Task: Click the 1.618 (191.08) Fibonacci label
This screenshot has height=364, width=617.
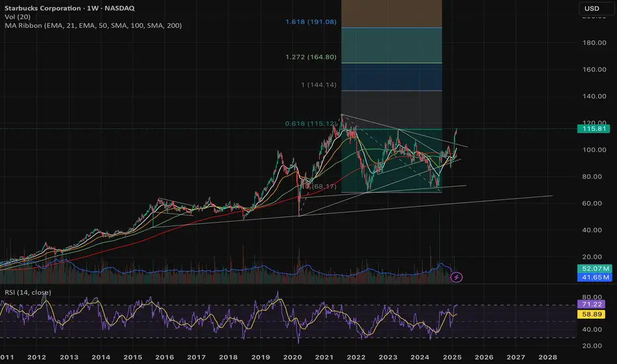Action: point(311,22)
